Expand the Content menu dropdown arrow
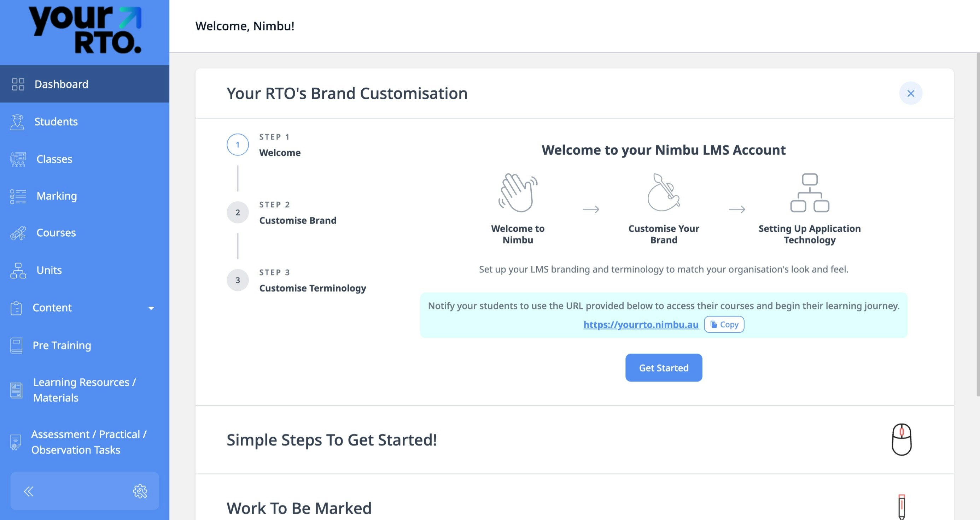The width and height of the screenshot is (980, 520). tap(151, 308)
